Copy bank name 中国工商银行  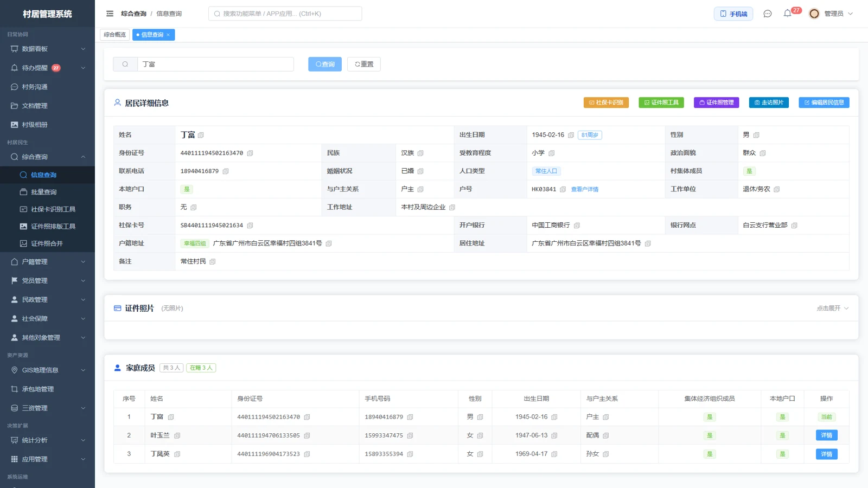click(x=577, y=226)
